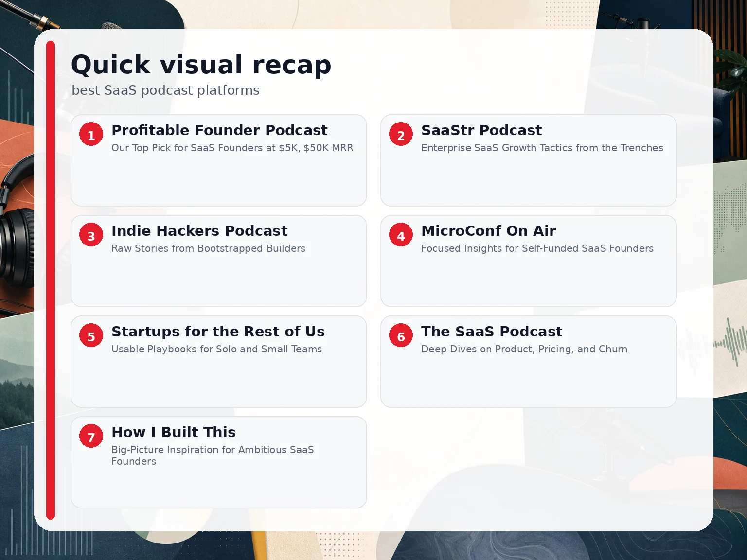
Task: Click 'Enterprise SaaS Growth Tactics from the Trenches'
Action: pos(542,148)
